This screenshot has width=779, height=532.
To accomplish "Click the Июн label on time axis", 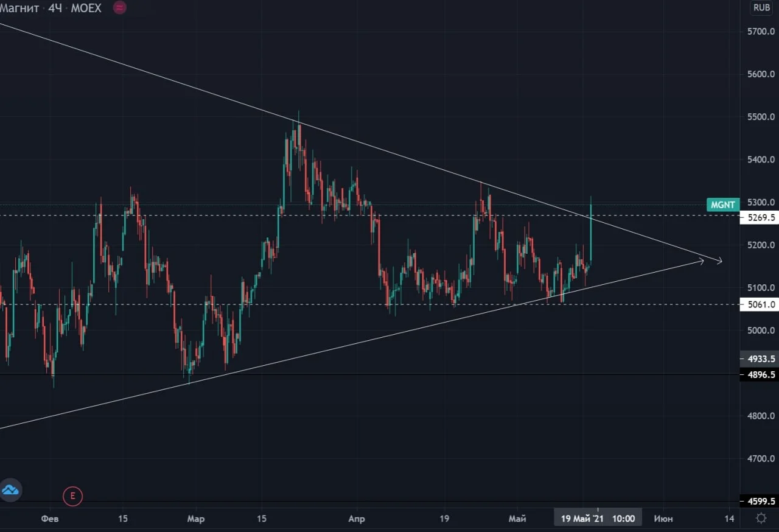I will click(x=663, y=519).
